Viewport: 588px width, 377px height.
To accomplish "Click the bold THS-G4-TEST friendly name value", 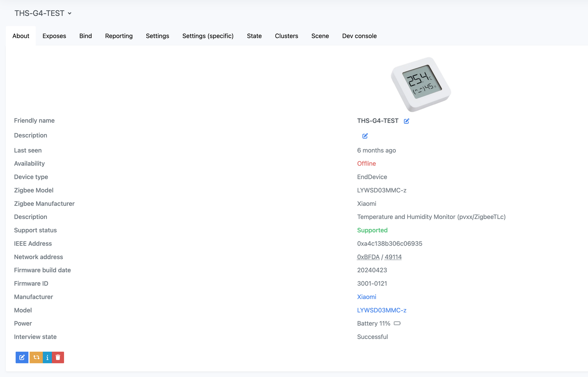I will pyautogui.click(x=378, y=121).
